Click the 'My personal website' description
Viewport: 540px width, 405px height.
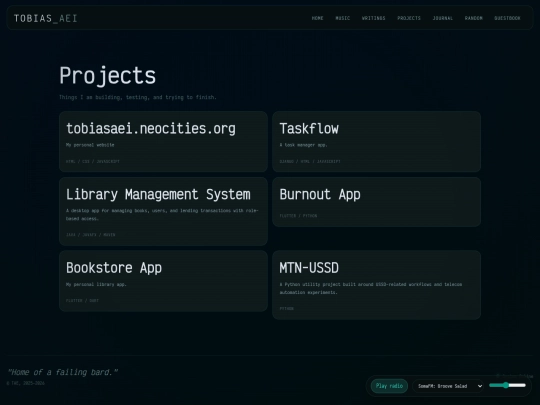[90, 145]
